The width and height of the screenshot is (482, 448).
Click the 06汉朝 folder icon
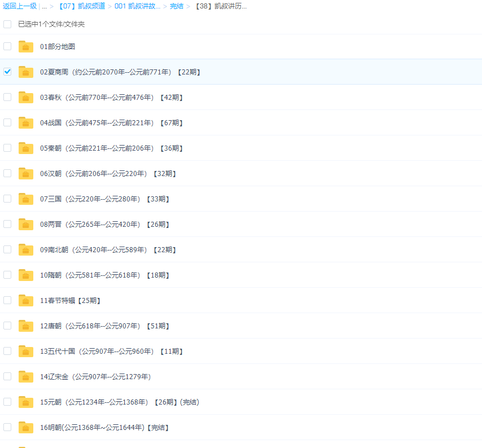[26, 174]
